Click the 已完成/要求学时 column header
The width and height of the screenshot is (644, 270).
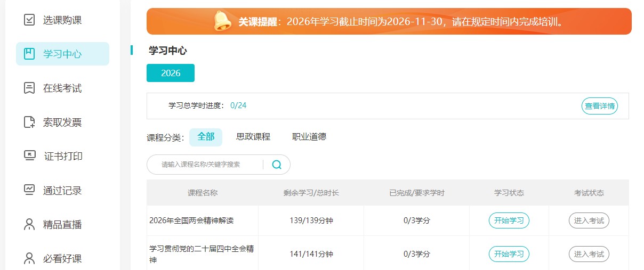417,193
